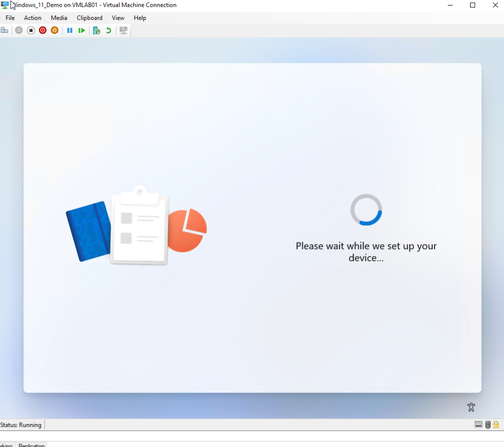Select the Turn Off virtual machine icon
504x447 pixels.
tap(30, 30)
